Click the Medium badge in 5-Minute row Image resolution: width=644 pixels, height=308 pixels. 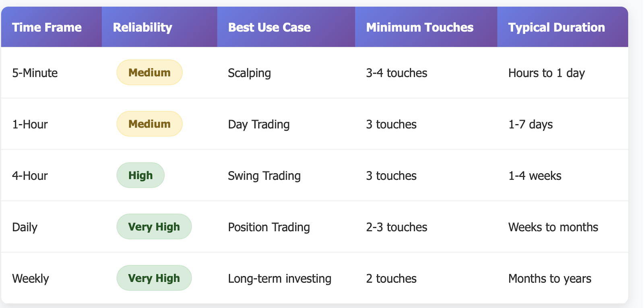(x=149, y=72)
